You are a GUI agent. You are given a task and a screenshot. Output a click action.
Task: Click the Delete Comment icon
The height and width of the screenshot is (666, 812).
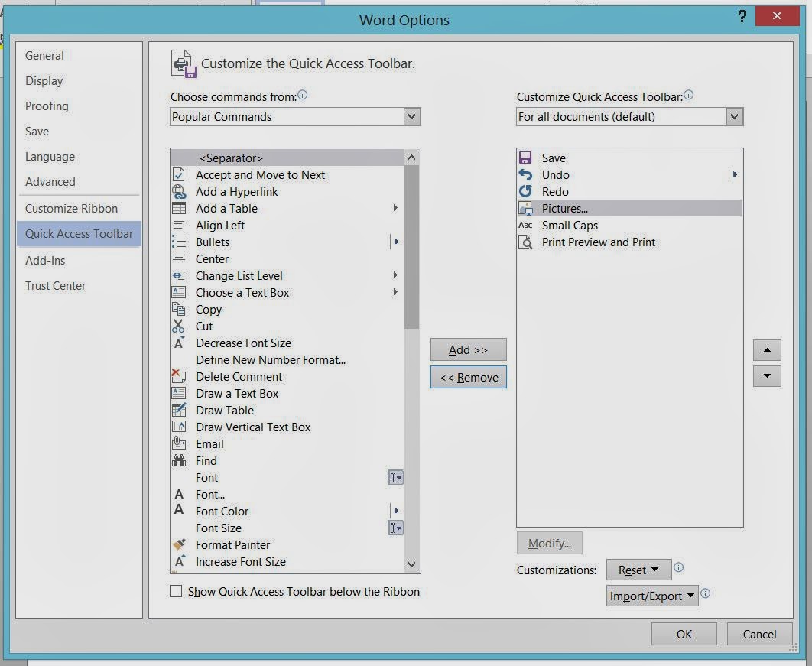point(179,376)
